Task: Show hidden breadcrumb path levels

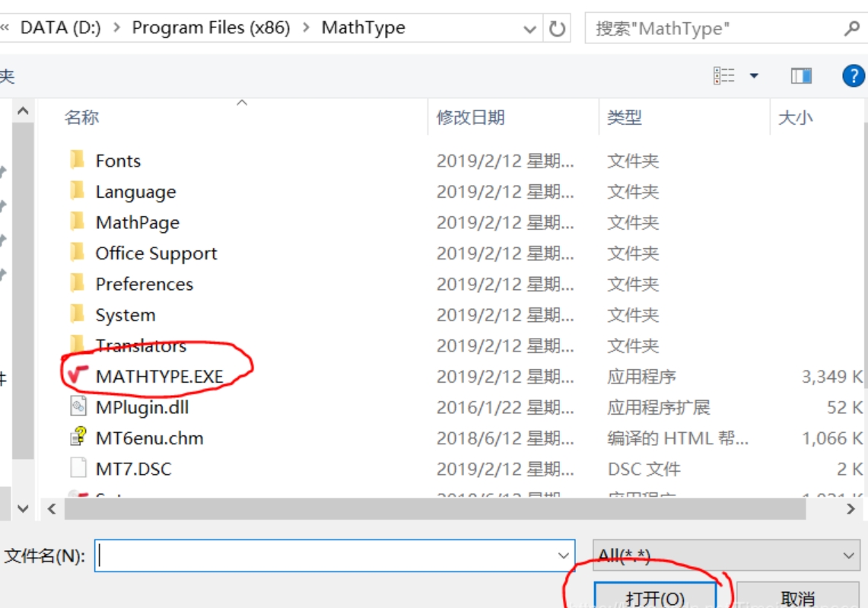Action: [5, 27]
